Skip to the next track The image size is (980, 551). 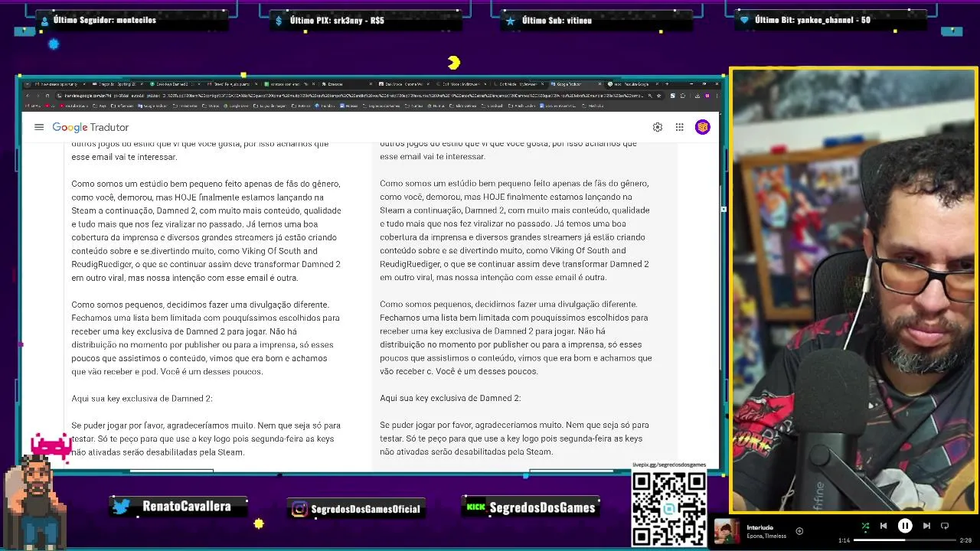[926, 526]
